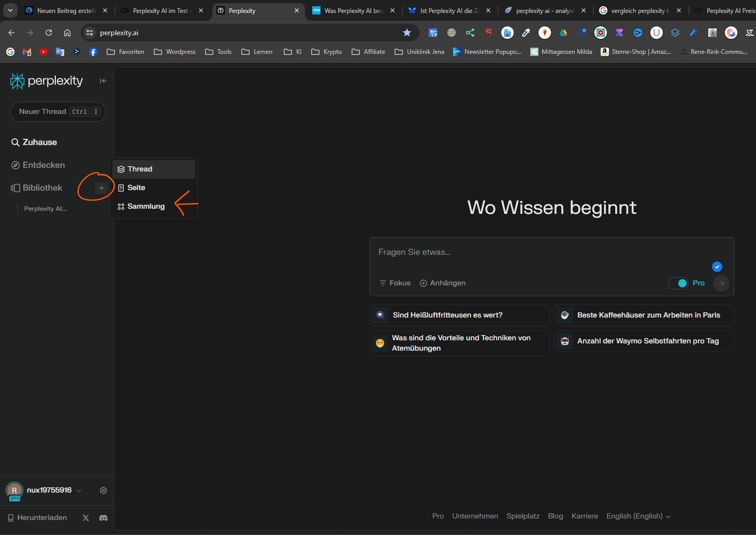Click the blue checkmark badge
Image resolution: width=756 pixels, height=535 pixels.
coord(717,267)
